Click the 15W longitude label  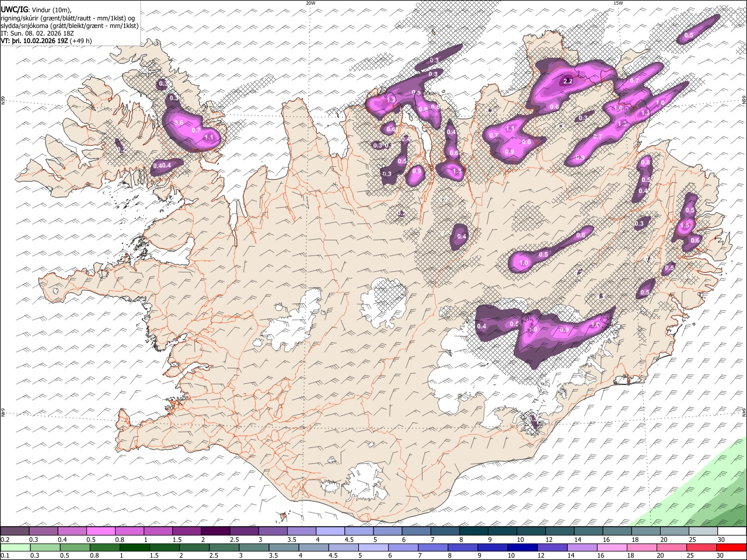tap(618, 3)
